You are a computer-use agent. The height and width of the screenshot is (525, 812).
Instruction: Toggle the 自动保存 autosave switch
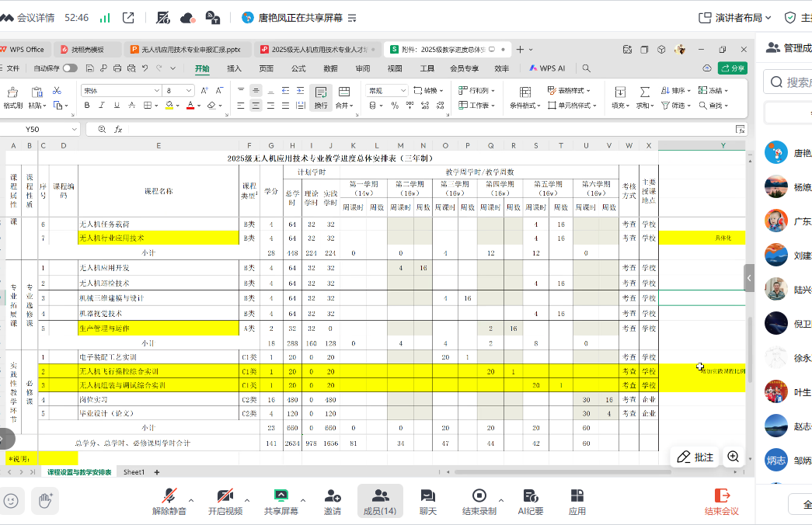69,68
